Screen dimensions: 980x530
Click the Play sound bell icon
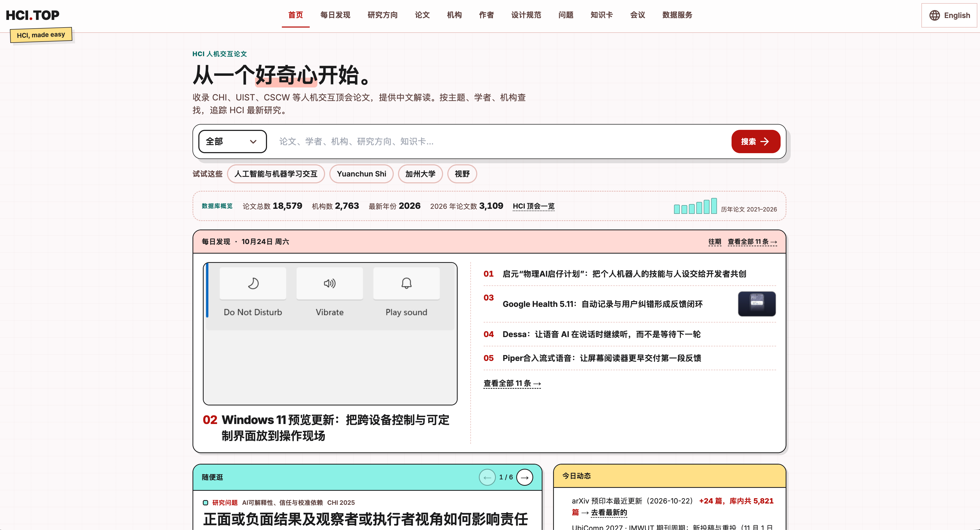(x=406, y=283)
